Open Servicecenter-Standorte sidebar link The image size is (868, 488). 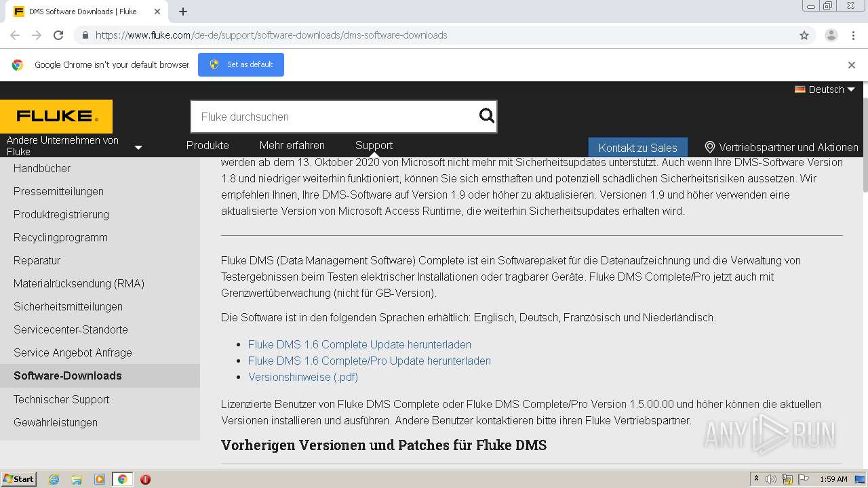tap(71, 329)
